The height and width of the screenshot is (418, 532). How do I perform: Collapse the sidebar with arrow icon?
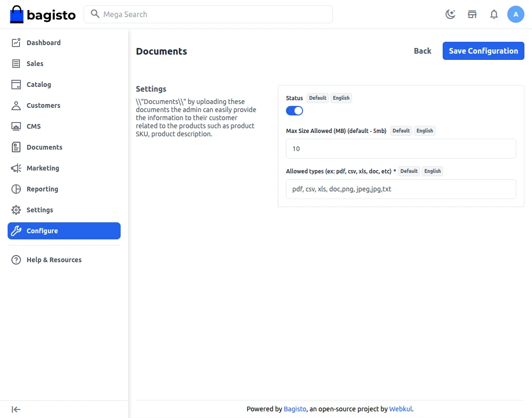[x=16, y=409]
